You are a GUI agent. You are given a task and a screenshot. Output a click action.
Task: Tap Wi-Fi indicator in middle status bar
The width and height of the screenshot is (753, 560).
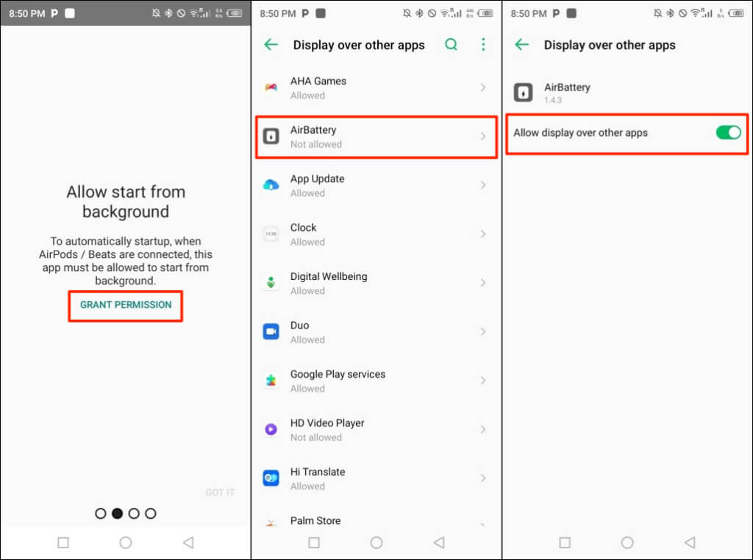[445, 13]
